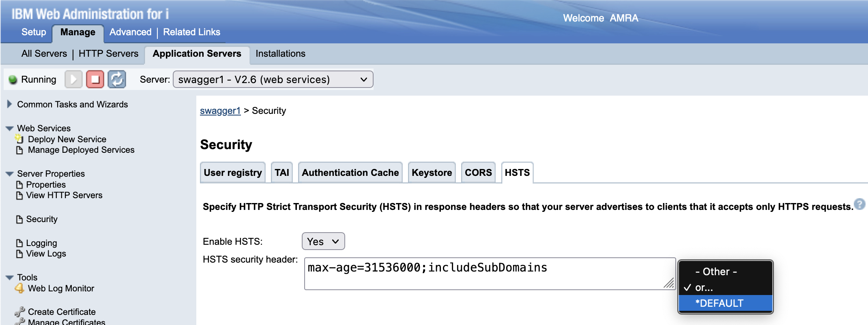Expand Common Tasks and Wizards section
The width and height of the screenshot is (868, 325).
[9, 104]
